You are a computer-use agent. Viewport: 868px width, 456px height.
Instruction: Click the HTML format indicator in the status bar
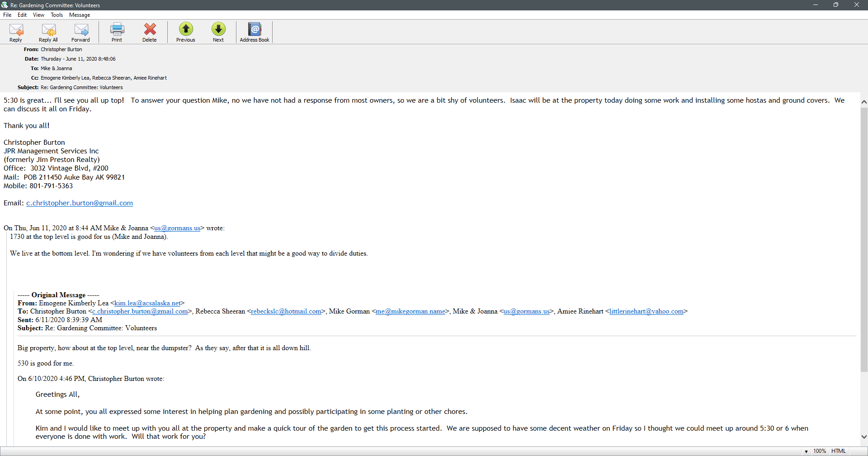click(x=838, y=451)
